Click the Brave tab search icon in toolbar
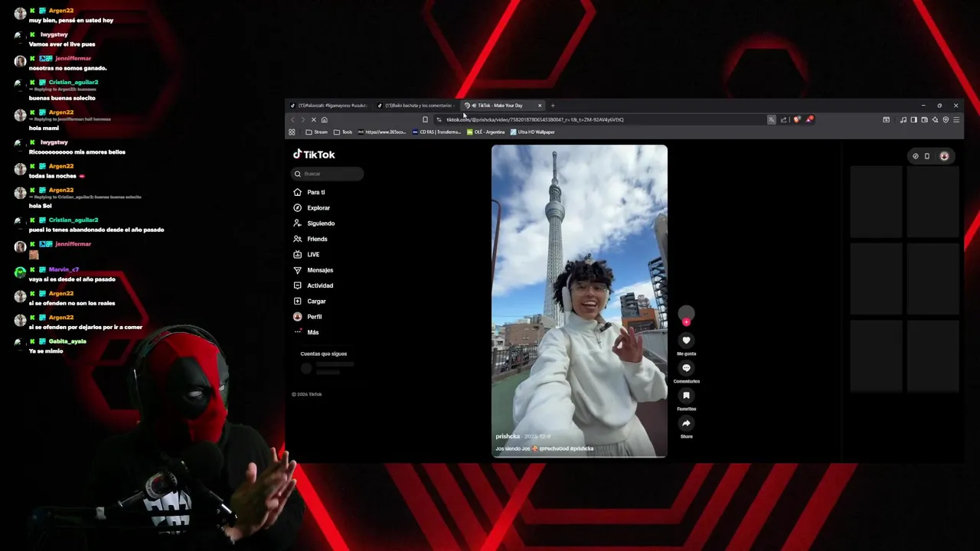This screenshot has height=551, width=980. [886, 119]
